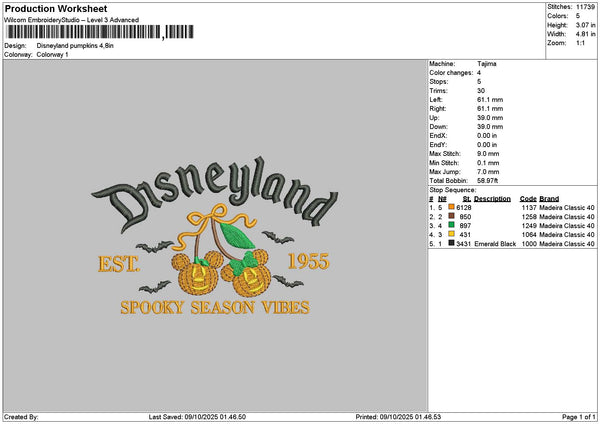This screenshot has width=600, height=424.
Task: Click the design name 'Disneyland pumpkins 4,8in'
Action: [75, 46]
